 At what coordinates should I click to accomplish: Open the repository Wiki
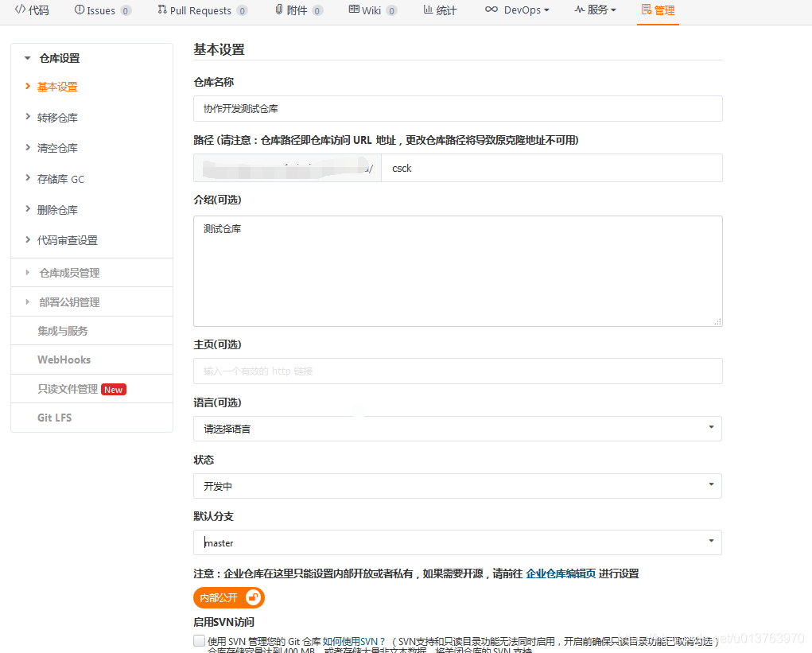pos(368,11)
